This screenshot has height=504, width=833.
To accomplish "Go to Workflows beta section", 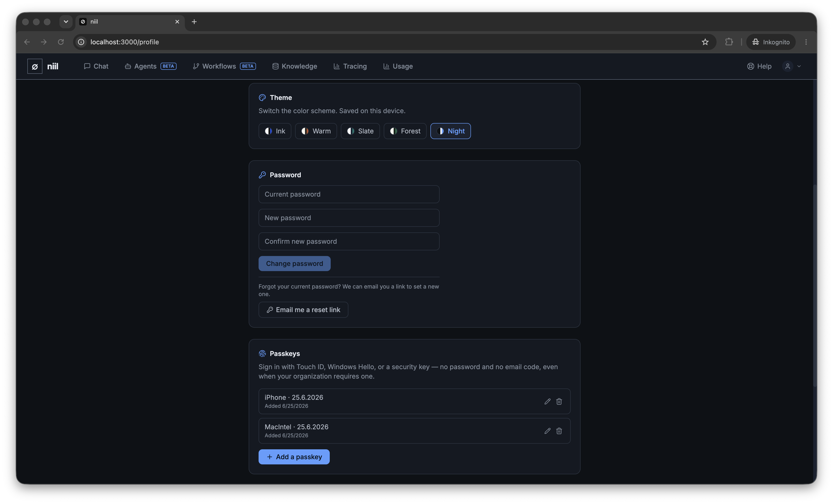I will pos(224,66).
